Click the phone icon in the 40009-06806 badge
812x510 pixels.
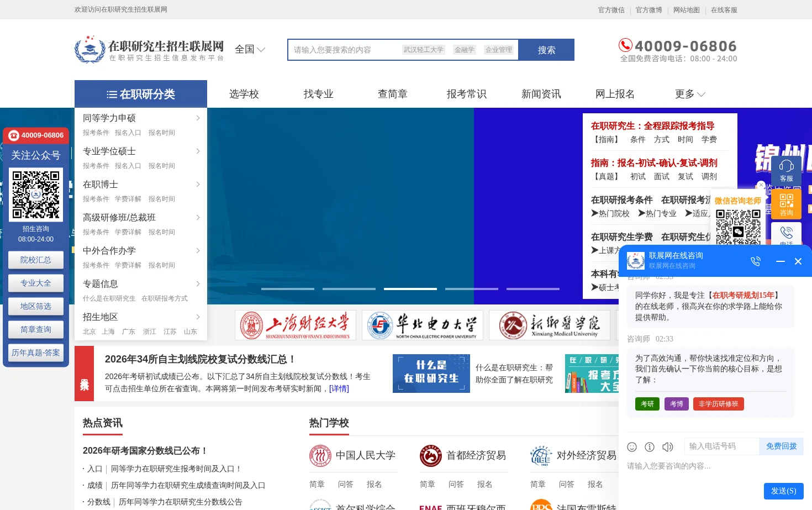tap(14, 135)
